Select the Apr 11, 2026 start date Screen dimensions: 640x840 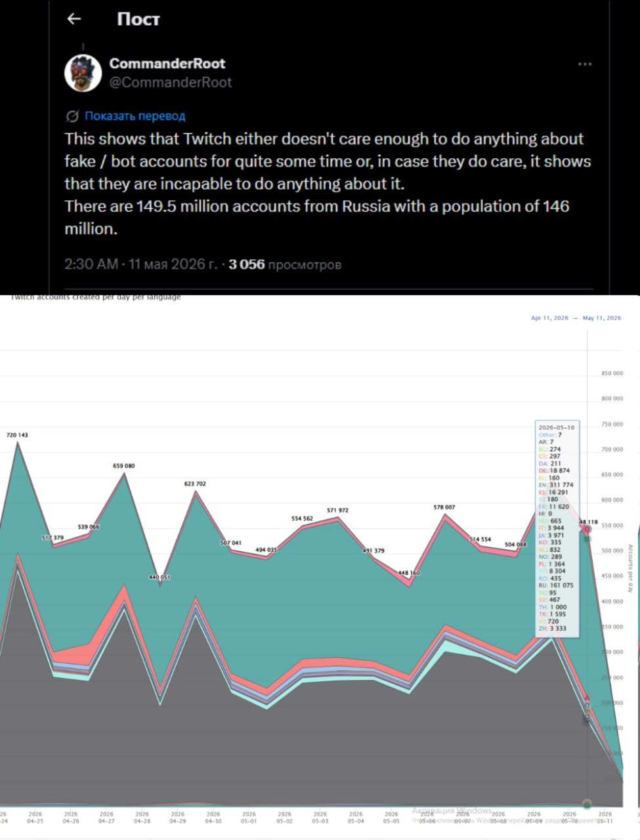pos(549,318)
